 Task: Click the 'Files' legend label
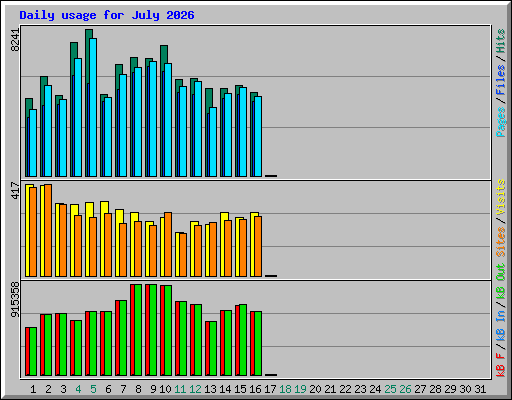tap(501, 80)
